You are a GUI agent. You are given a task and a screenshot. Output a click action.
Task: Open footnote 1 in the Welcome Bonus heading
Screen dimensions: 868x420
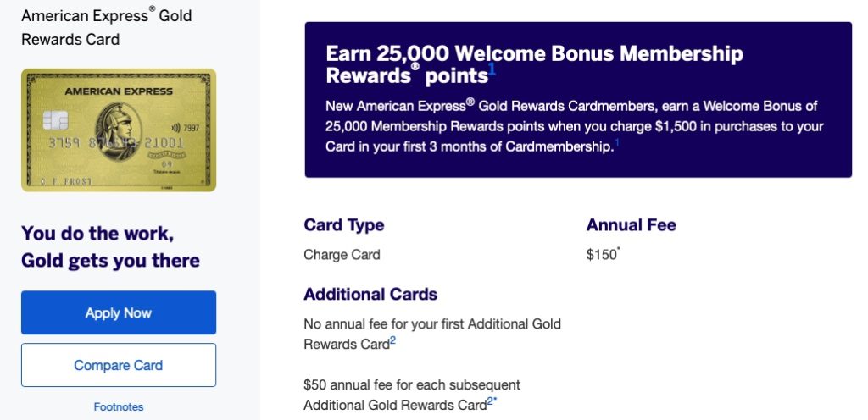(x=492, y=70)
